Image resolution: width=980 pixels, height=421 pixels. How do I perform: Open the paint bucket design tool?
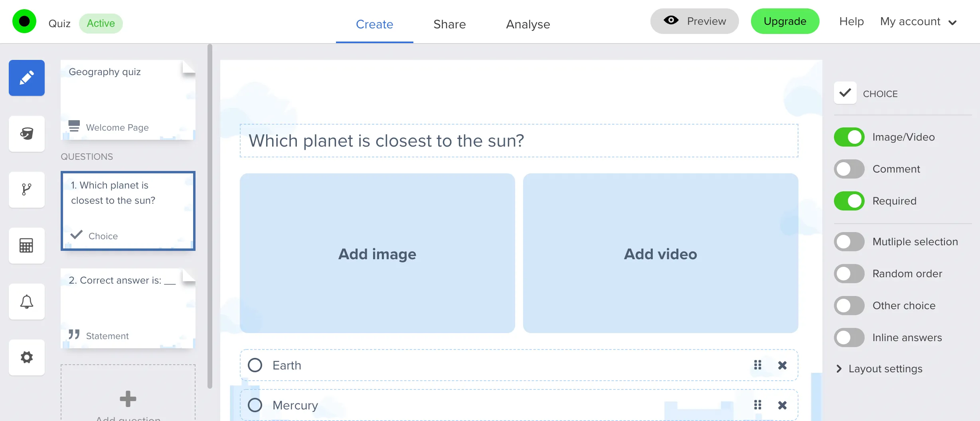[27, 134]
